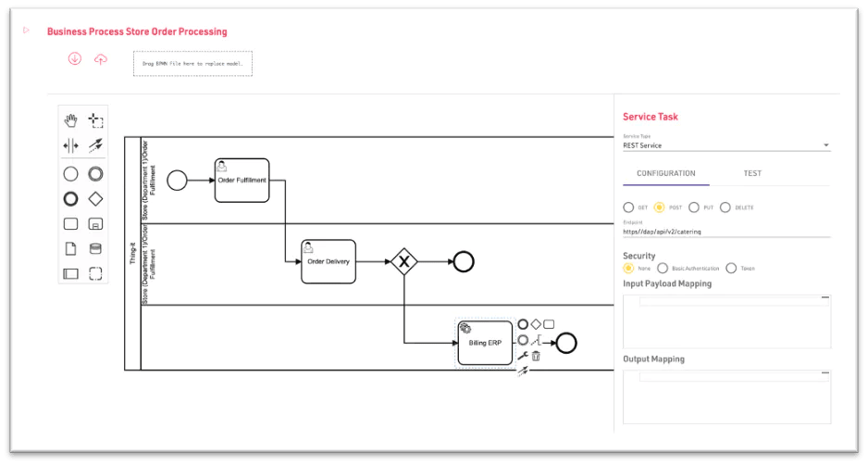Activate the create/remove space tool
Image resolution: width=868 pixels, height=465 pixels.
click(70, 145)
